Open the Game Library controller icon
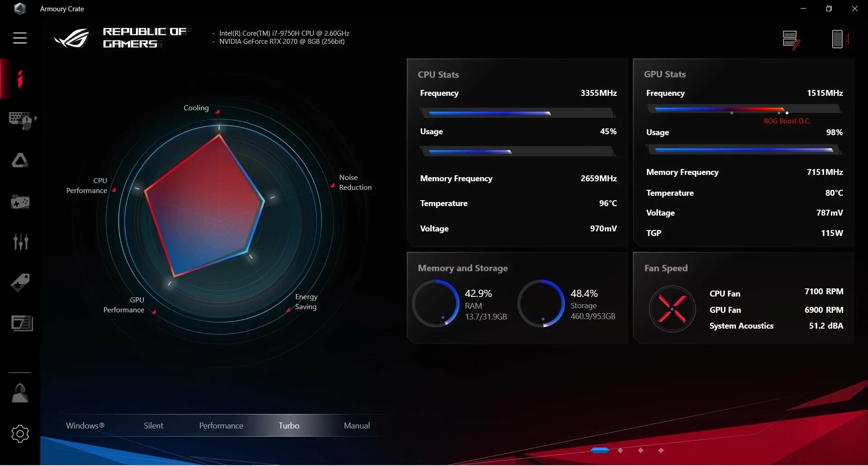 pos(20,202)
